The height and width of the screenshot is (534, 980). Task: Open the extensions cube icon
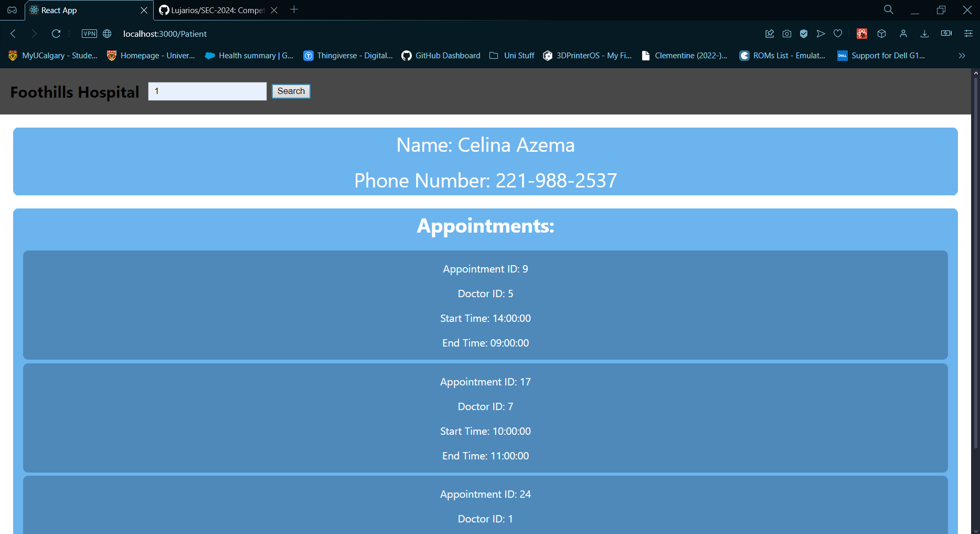[x=882, y=34]
